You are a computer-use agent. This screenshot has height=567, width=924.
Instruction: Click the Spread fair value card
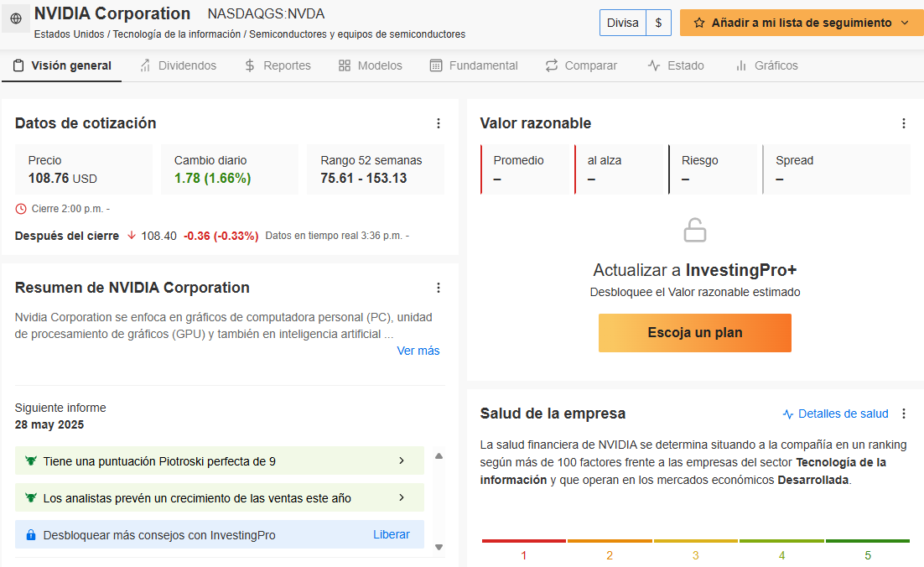[837, 169]
